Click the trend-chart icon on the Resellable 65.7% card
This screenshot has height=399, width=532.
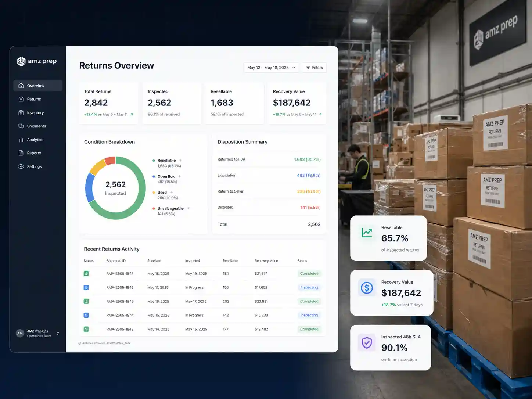click(x=367, y=233)
